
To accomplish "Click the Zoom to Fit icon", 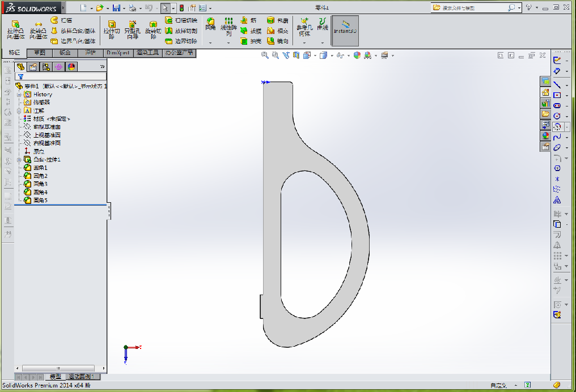I will (265, 56).
